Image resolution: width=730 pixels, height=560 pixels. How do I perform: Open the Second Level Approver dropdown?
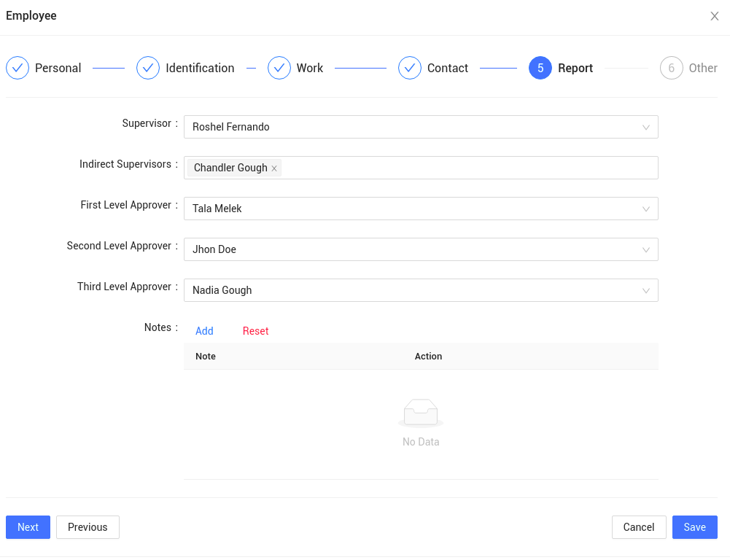[421, 249]
